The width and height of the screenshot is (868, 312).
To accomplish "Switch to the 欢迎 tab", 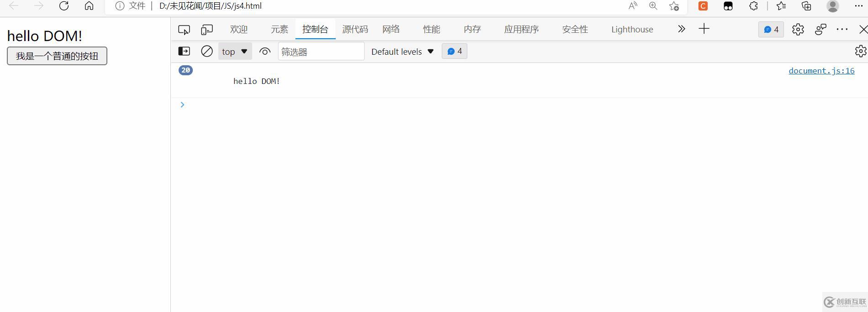I will coord(239,29).
